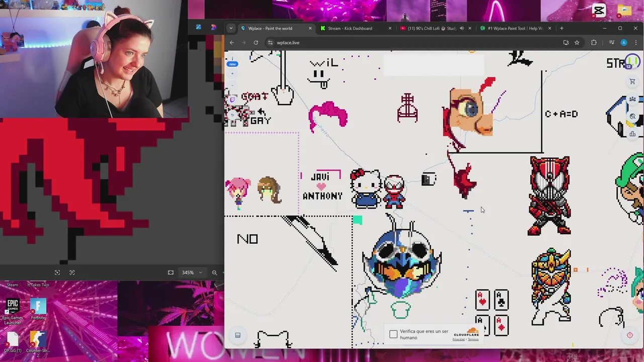Image resolution: width=644 pixels, height=362 pixels.
Task: Switch to the 90's Chill Lofi YouTube tab
Action: [x=436, y=28]
